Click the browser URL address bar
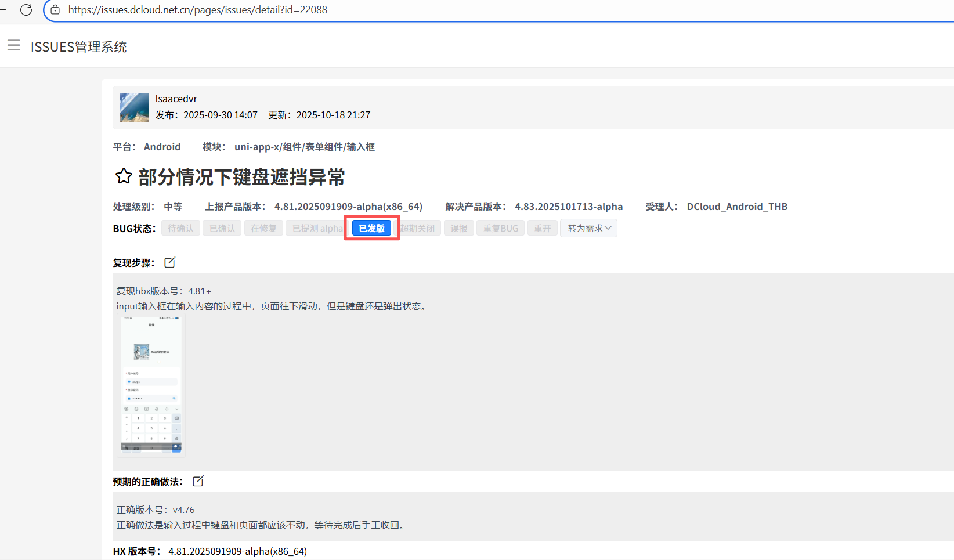 tap(464, 10)
